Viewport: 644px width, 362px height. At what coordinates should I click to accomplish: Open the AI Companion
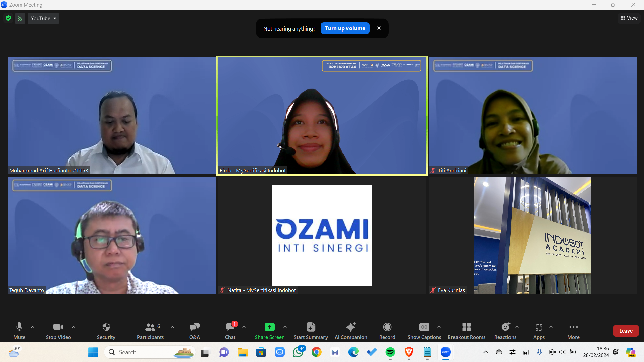[351, 331]
